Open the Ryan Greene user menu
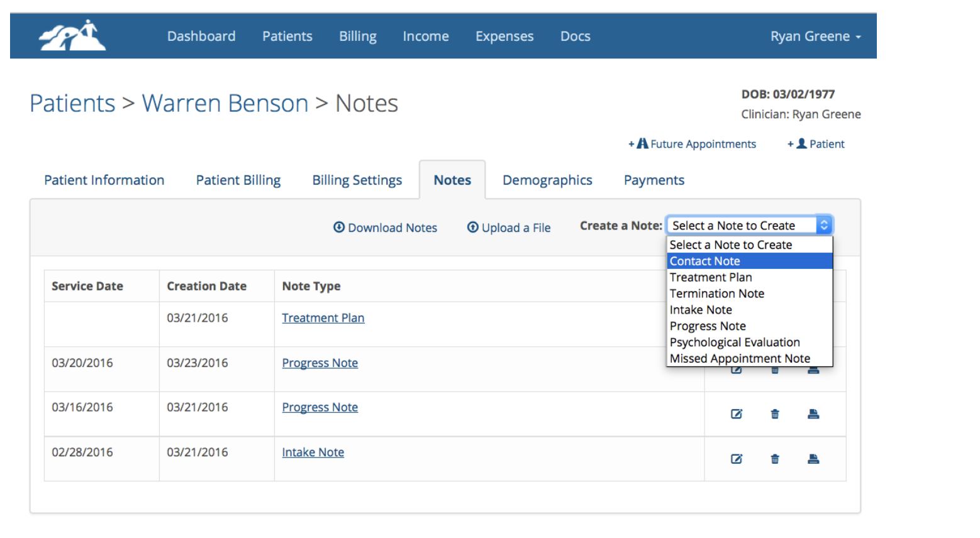 point(815,36)
